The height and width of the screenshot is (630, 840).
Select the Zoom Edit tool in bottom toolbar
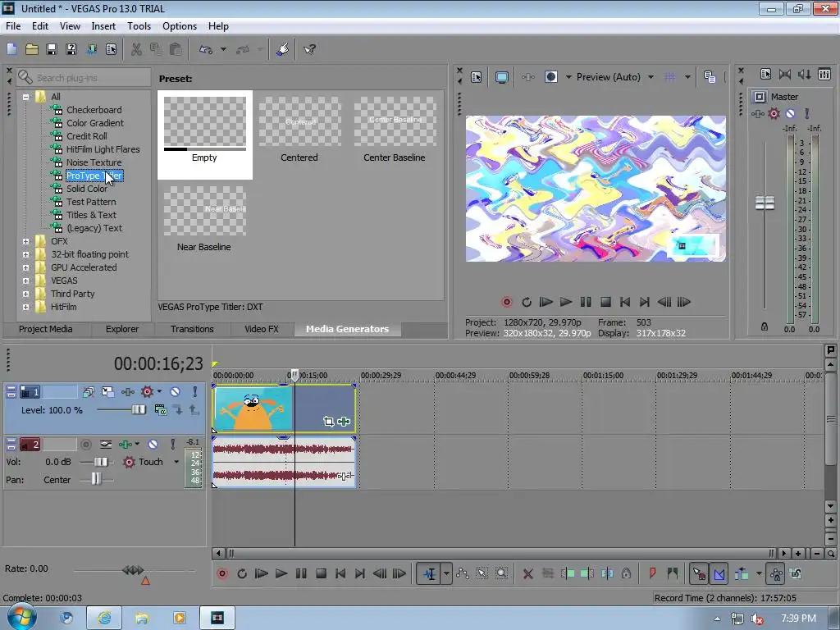click(x=501, y=573)
